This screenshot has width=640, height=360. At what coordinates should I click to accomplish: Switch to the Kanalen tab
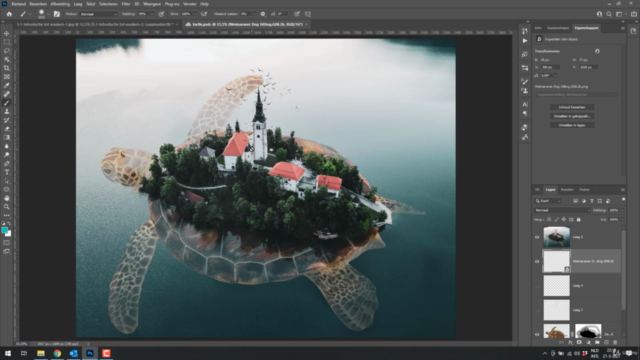567,190
